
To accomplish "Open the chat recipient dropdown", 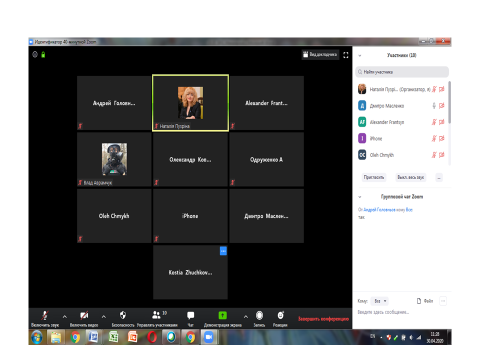I will (x=380, y=301).
